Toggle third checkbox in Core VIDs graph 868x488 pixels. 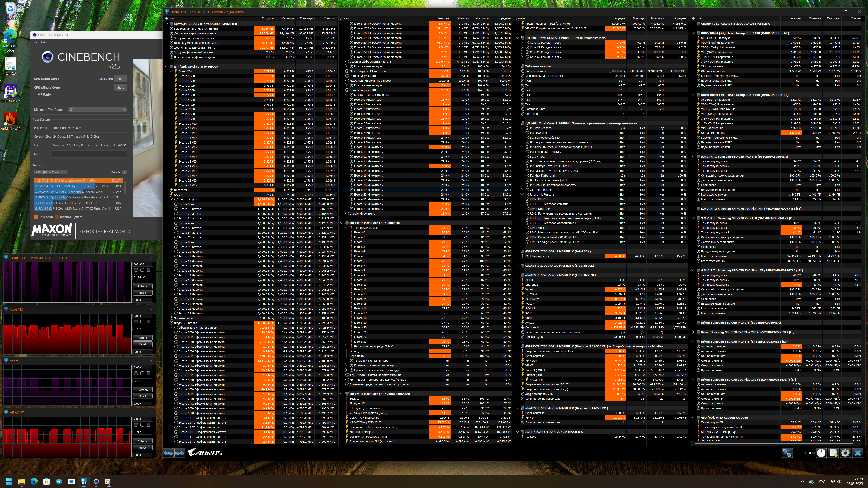pyautogui.click(x=149, y=321)
